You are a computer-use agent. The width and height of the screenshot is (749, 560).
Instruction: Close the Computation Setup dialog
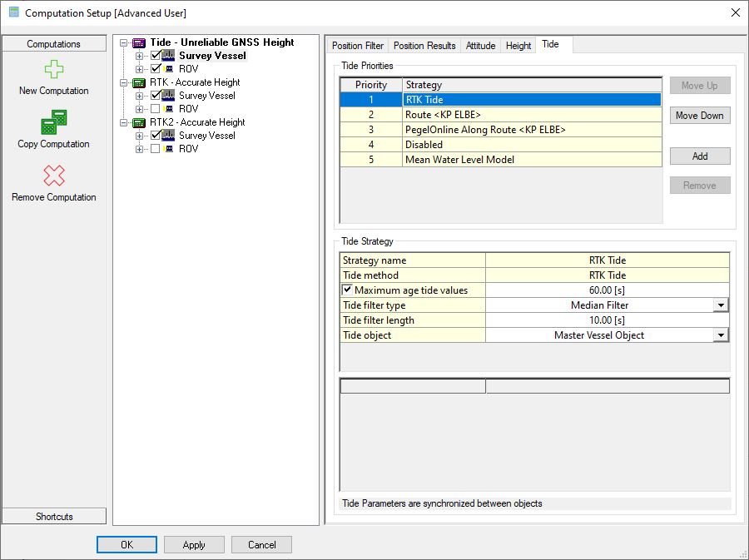(736, 12)
